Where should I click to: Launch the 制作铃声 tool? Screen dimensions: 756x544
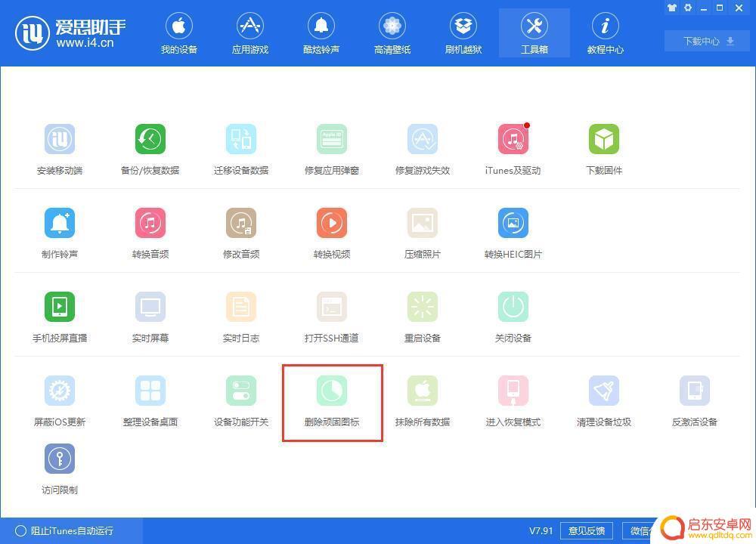pyautogui.click(x=60, y=233)
